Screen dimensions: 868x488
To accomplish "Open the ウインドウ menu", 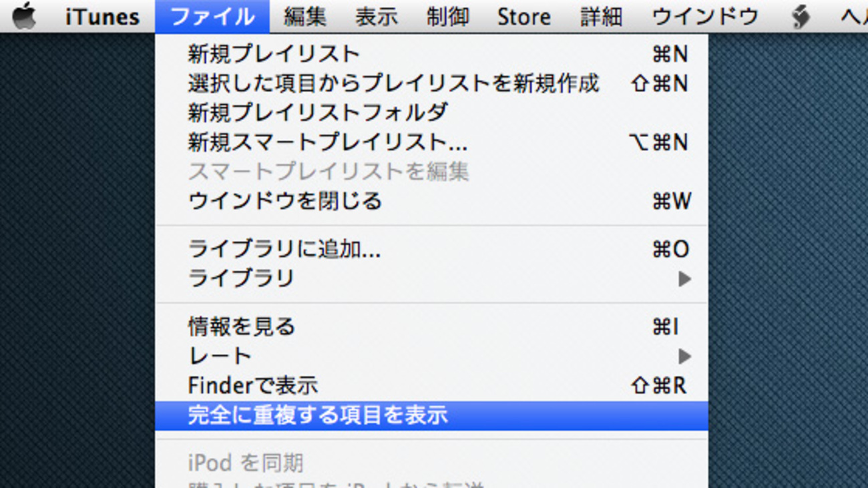I will (705, 16).
